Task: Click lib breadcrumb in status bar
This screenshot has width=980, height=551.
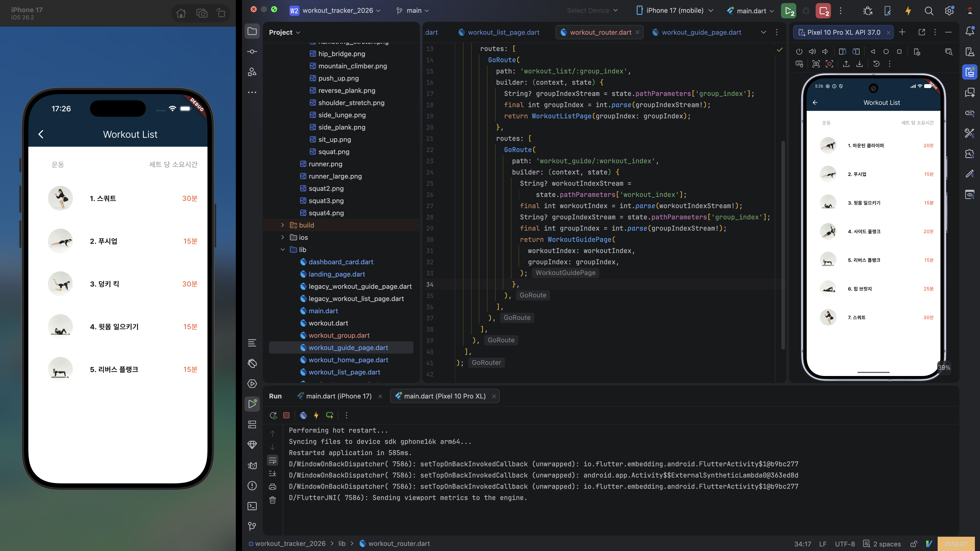Action: pos(342,544)
